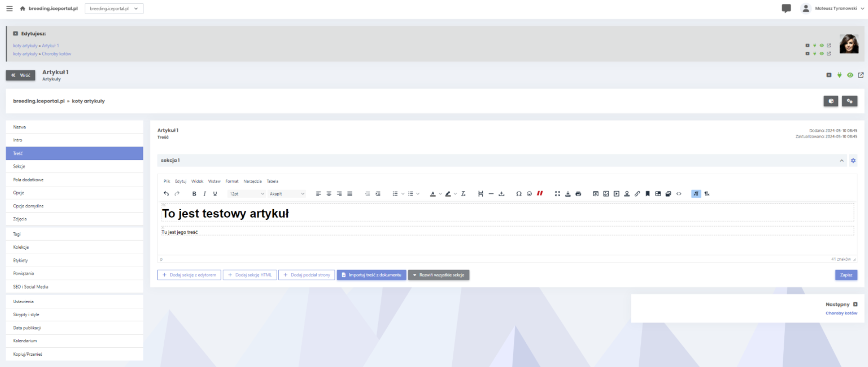The height and width of the screenshot is (367, 868).
Task: Click the Importuj treść z dokumentu button
Action: click(371, 275)
